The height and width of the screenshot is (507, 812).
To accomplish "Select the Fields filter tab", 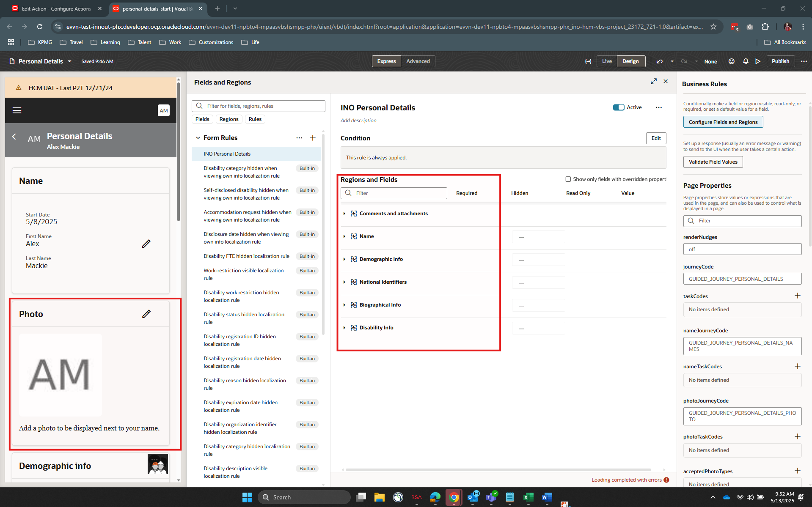I will click(x=202, y=119).
